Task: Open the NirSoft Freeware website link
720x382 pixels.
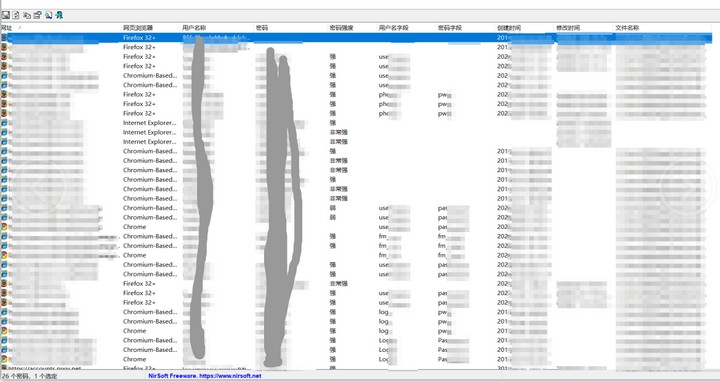Action: [x=205, y=376]
